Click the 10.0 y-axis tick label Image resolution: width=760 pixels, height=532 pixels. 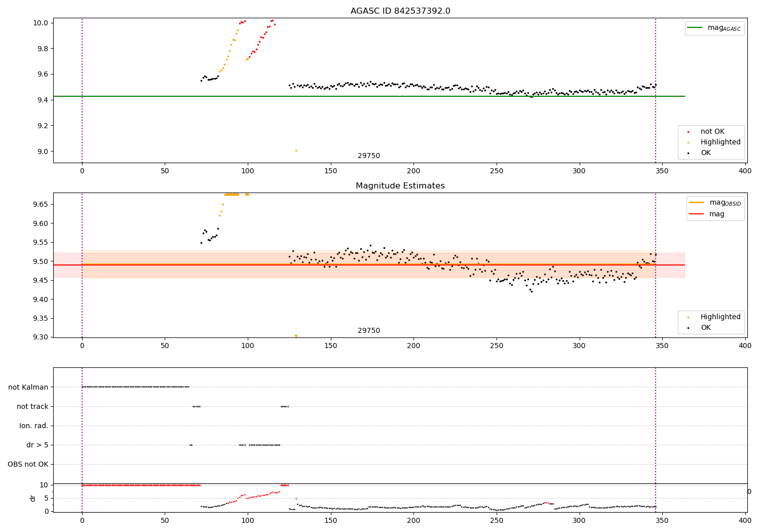tap(41, 23)
